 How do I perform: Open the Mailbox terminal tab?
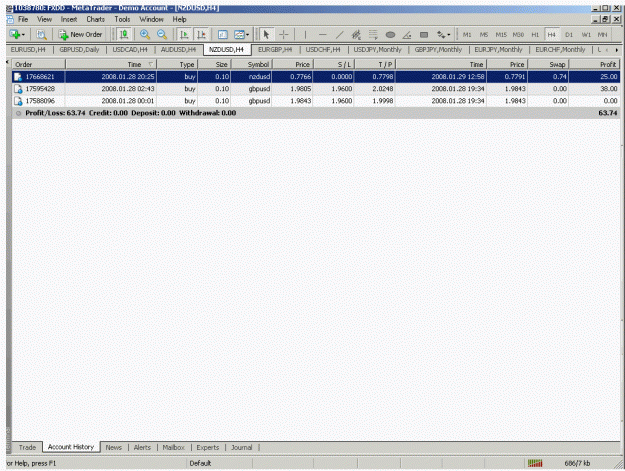tap(173, 447)
